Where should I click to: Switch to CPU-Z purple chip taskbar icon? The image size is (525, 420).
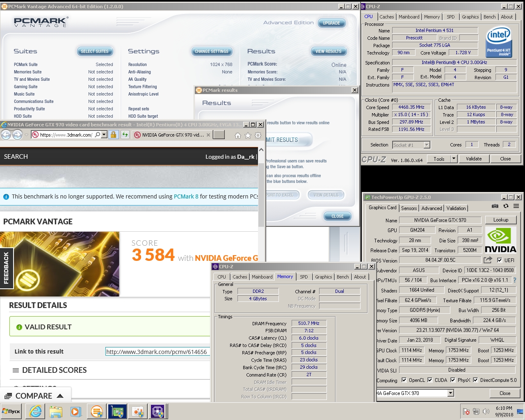pyautogui.click(x=158, y=411)
